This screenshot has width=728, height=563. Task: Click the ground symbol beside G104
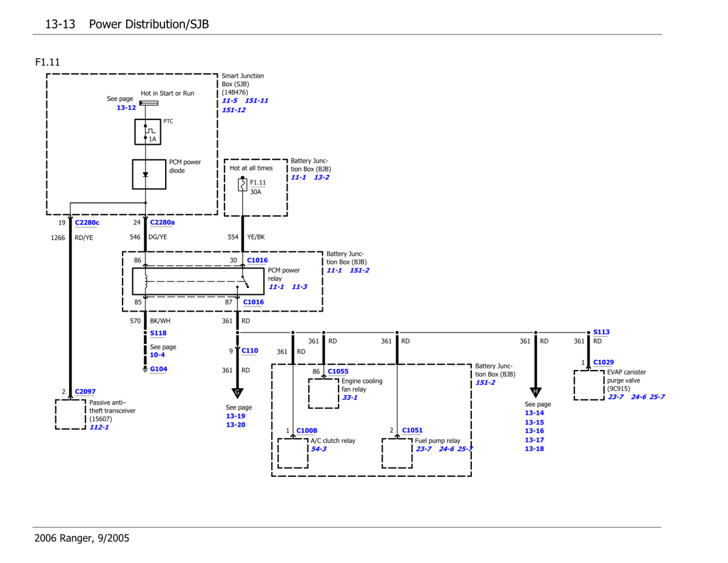(x=145, y=369)
